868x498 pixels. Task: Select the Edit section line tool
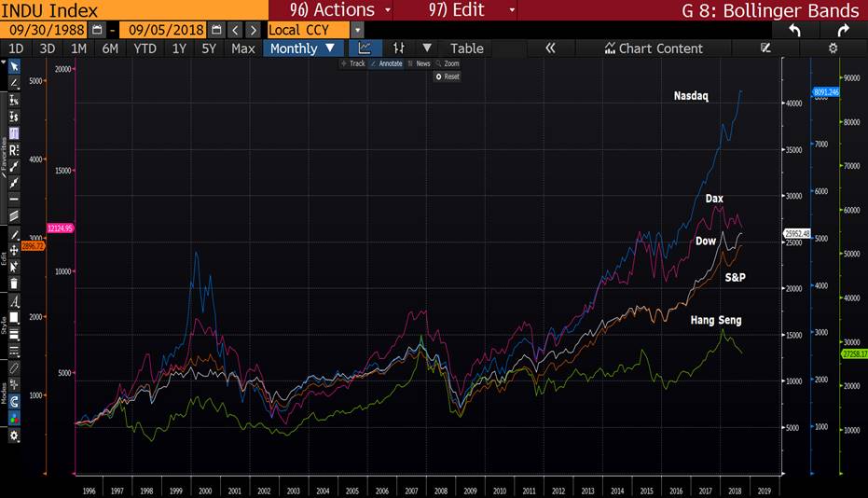pyautogui.click(x=14, y=235)
